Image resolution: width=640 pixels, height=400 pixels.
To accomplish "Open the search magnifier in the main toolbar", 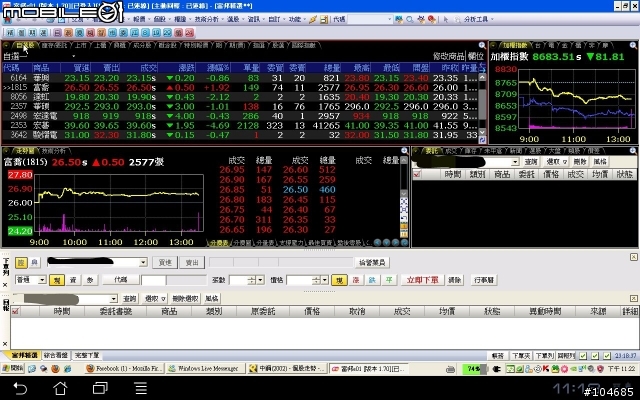I will pyautogui.click(x=410, y=19).
